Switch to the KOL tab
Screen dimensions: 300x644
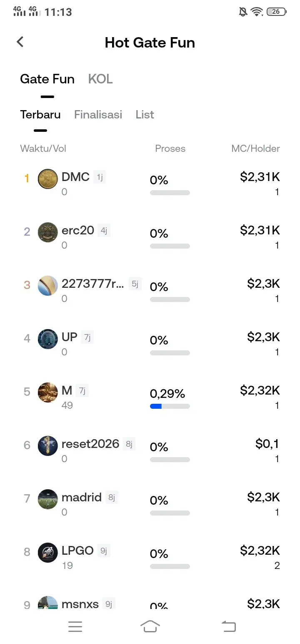100,79
